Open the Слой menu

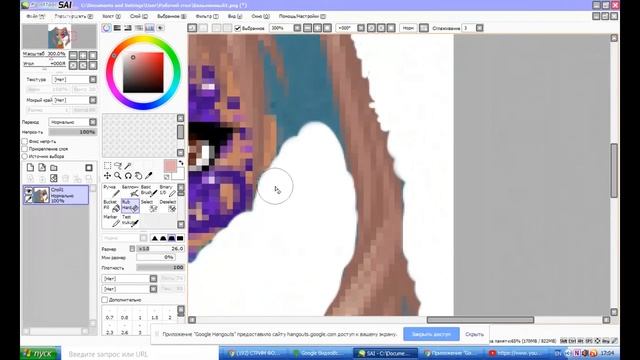pyautogui.click(x=139, y=16)
